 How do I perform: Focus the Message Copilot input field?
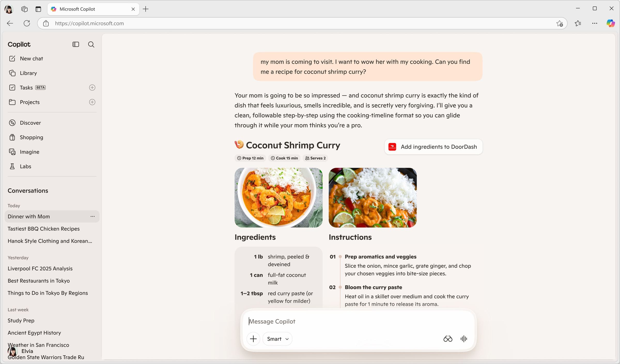[x=358, y=321]
